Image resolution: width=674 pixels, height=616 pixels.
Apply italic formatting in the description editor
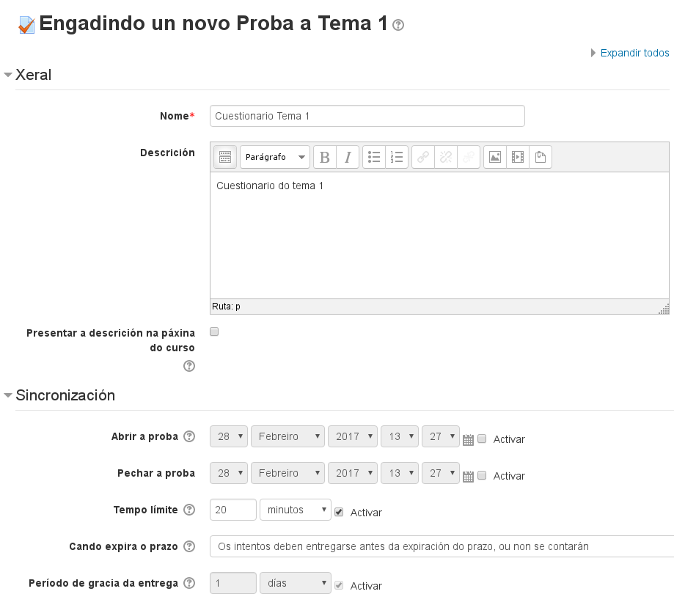347,156
